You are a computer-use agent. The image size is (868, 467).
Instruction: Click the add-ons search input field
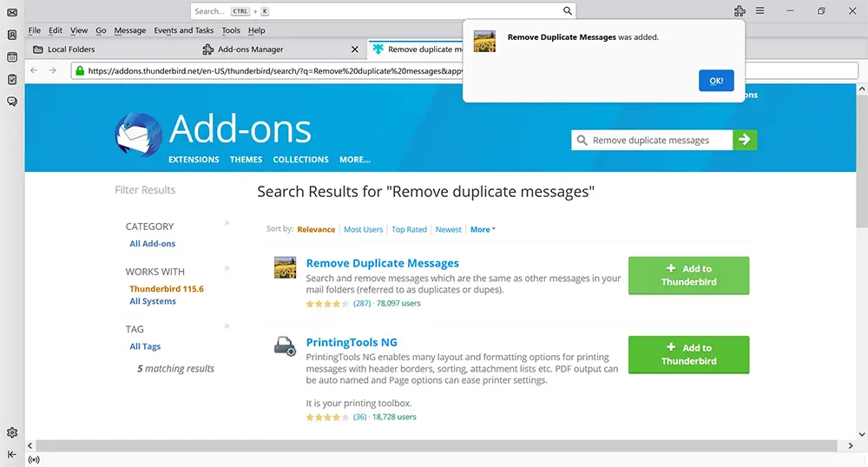652,140
